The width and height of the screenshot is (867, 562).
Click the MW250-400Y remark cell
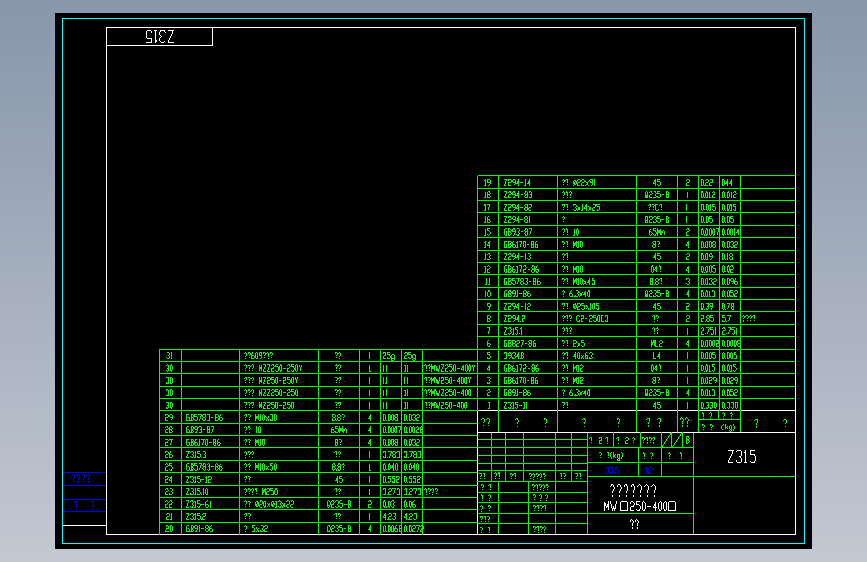click(448, 381)
